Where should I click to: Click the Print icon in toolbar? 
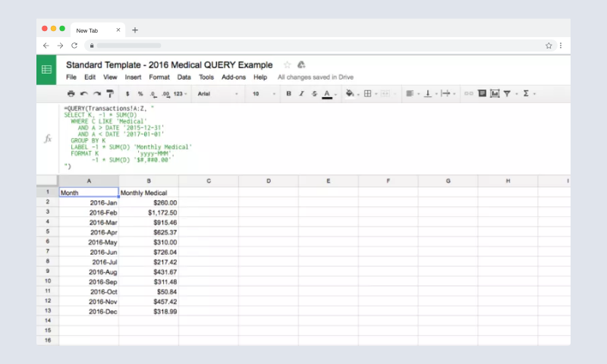point(71,93)
